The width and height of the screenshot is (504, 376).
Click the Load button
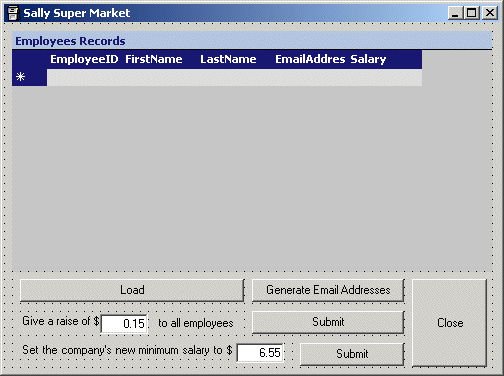(132, 290)
